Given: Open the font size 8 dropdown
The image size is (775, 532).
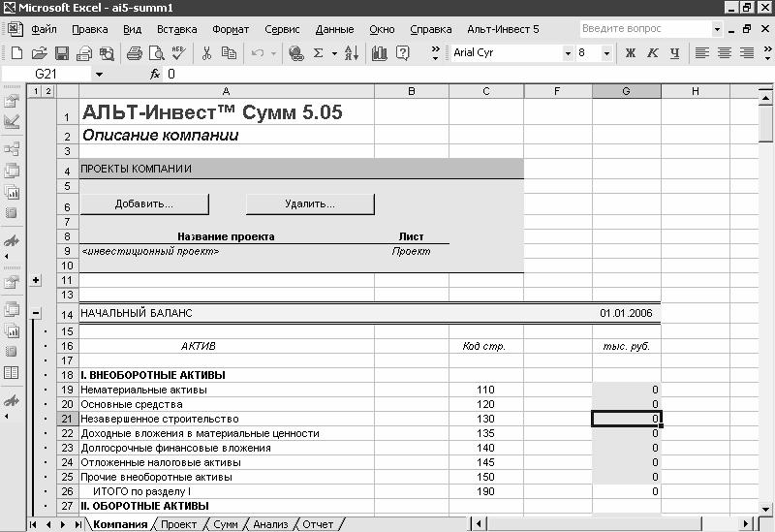Looking at the screenshot, I should click(606, 53).
